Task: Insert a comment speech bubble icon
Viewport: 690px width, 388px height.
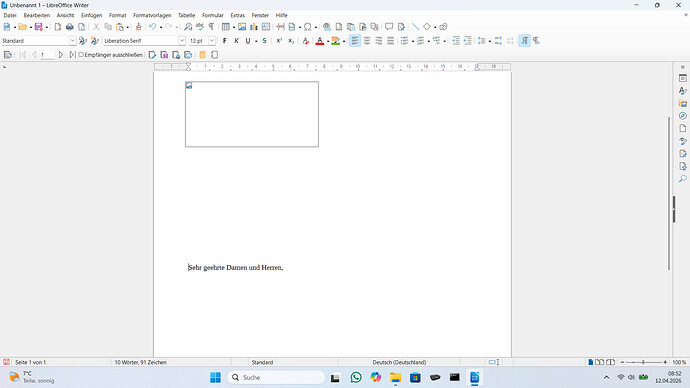Action: point(389,27)
